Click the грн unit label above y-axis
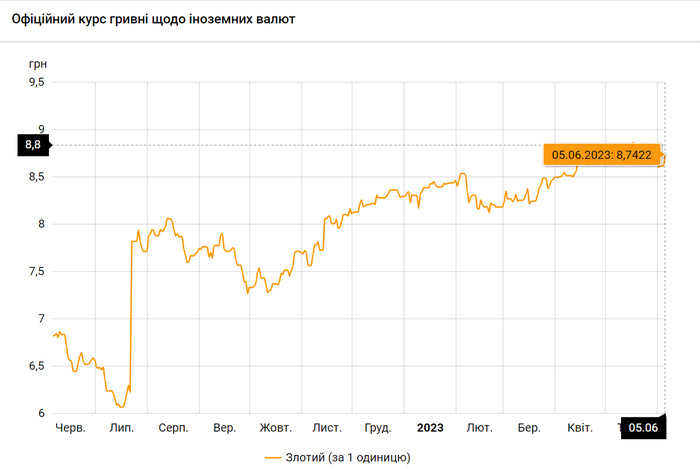The image size is (700, 469). [37, 63]
